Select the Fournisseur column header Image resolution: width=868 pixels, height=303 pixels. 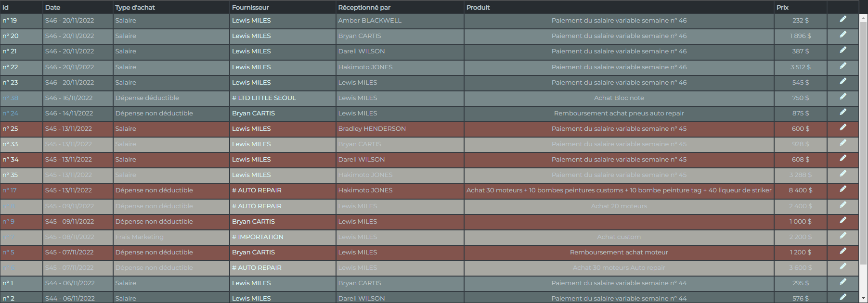(250, 7)
